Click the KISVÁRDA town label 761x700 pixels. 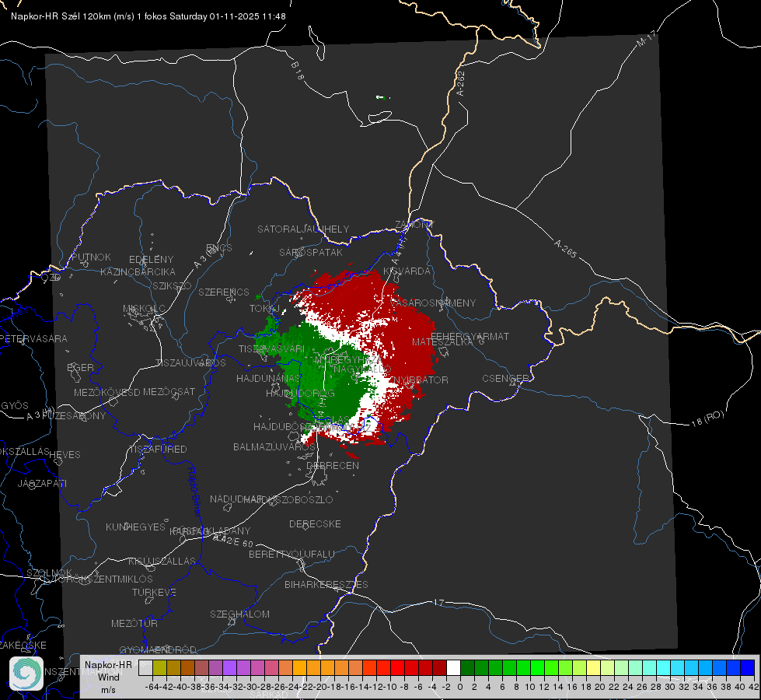[x=407, y=271]
